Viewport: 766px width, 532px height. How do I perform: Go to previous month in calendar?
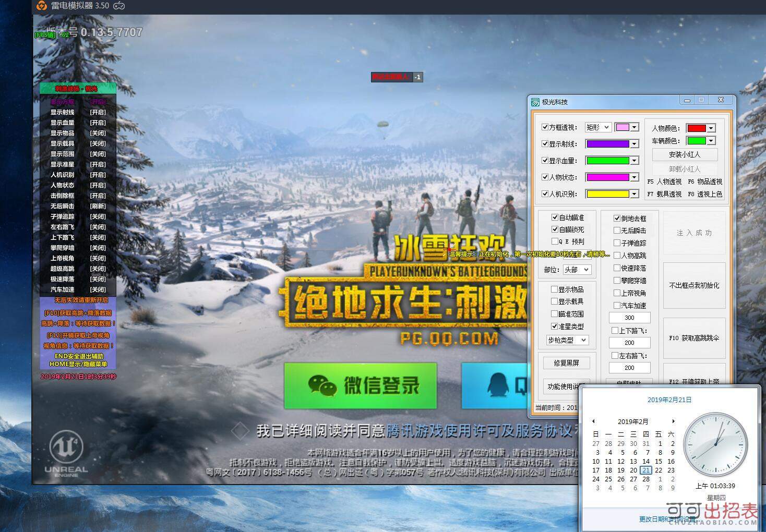pyautogui.click(x=593, y=421)
